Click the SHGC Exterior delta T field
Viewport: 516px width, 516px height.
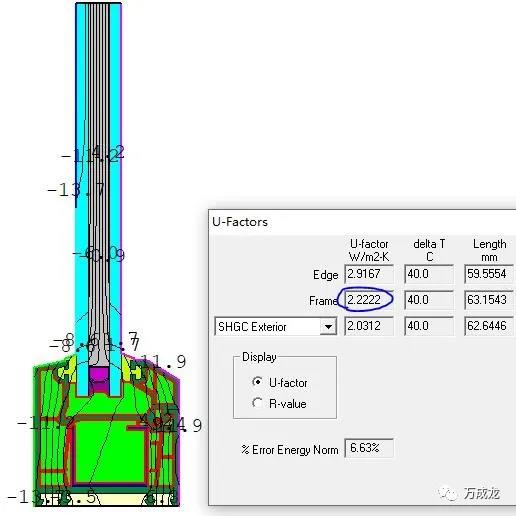coord(429,326)
